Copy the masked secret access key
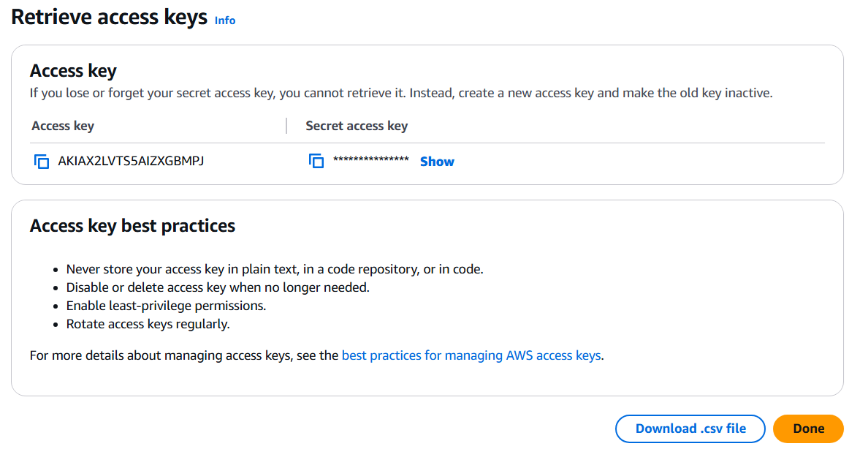 pos(316,162)
